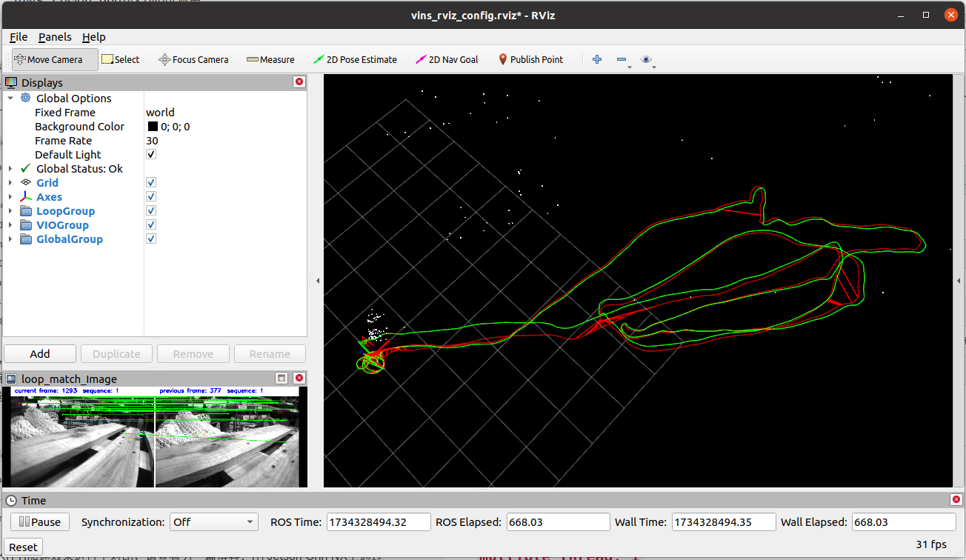
Task: Select the Frame Rate property label
Action: point(64,141)
